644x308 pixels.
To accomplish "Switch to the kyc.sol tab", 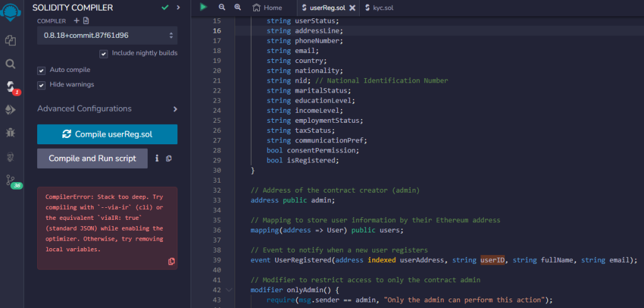I will click(379, 8).
